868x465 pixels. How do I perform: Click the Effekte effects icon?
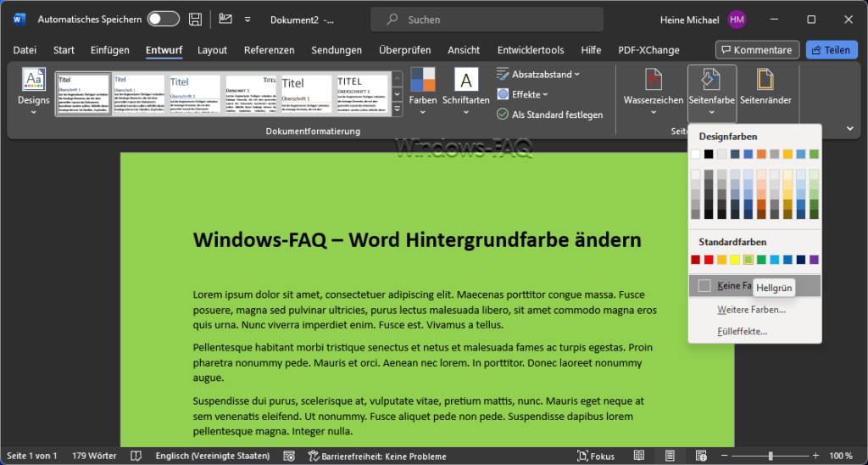[503, 94]
